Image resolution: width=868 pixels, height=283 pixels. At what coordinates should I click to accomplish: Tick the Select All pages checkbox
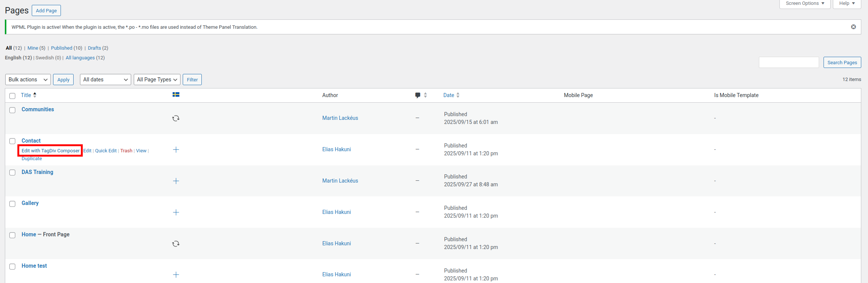(12, 96)
